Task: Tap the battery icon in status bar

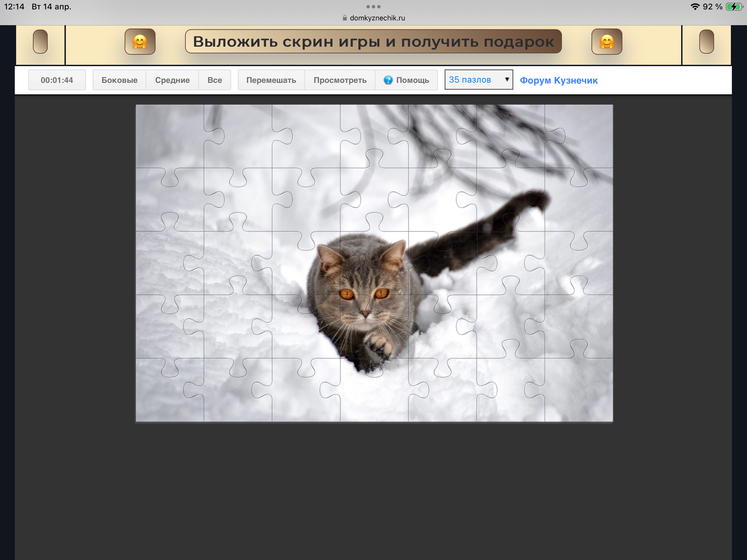Action: tap(734, 6)
